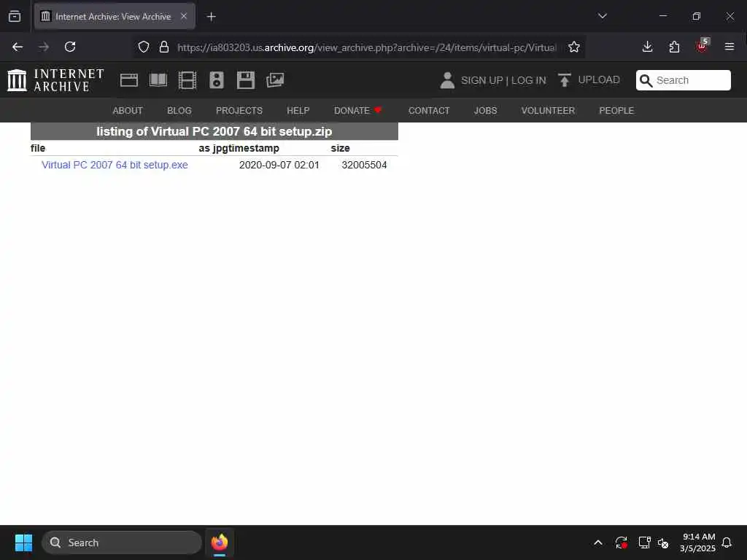Open the Firefox application menu
The width and height of the screenshot is (747, 560).
coord(729,47)
